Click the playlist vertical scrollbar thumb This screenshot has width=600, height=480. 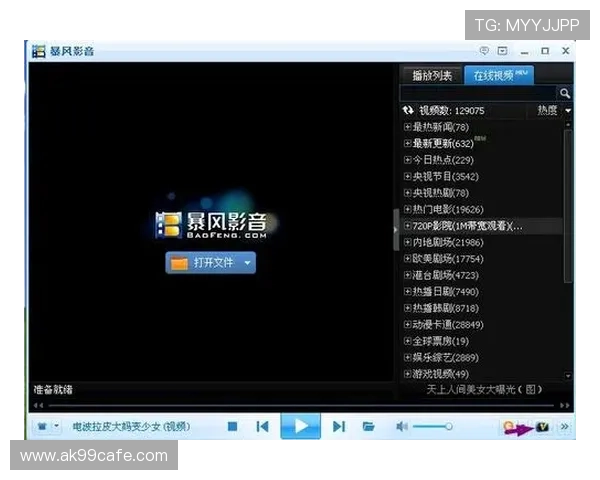coord(568,206)
